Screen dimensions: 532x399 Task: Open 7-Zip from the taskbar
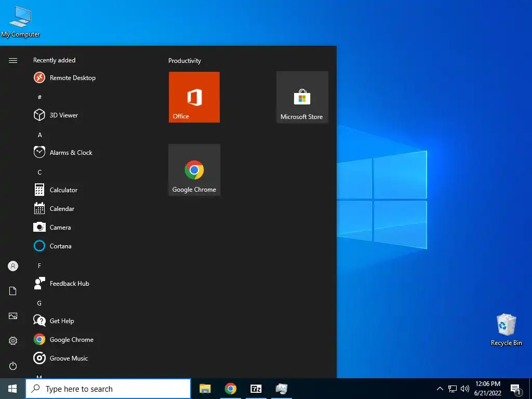click(256, 389)
